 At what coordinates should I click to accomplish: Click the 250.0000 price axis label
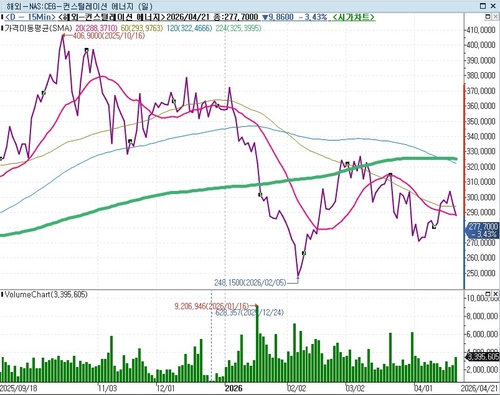pyautogui.click(x=480, y=273)
